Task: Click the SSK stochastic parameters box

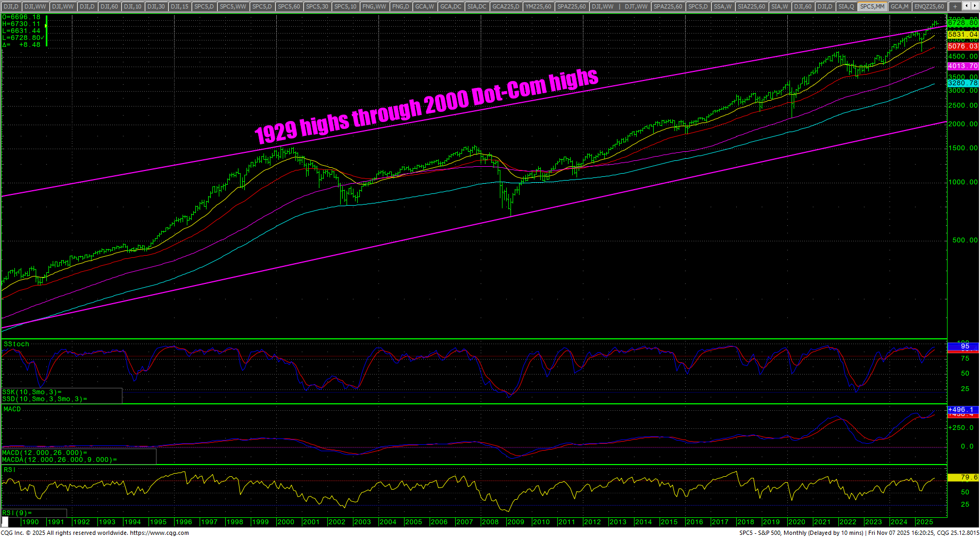Action: pos(61,395)
